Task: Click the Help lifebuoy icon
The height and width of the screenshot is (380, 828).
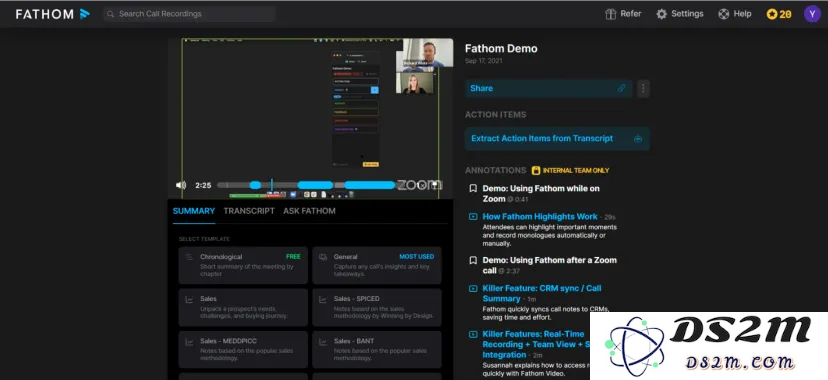Action: 723,14
